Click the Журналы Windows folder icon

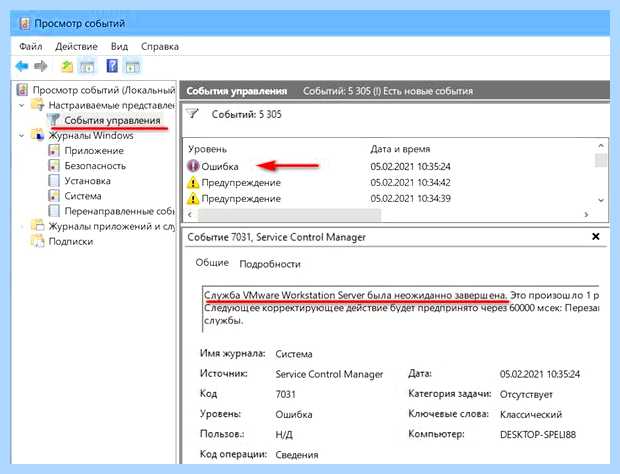click(x=38, y=135)
